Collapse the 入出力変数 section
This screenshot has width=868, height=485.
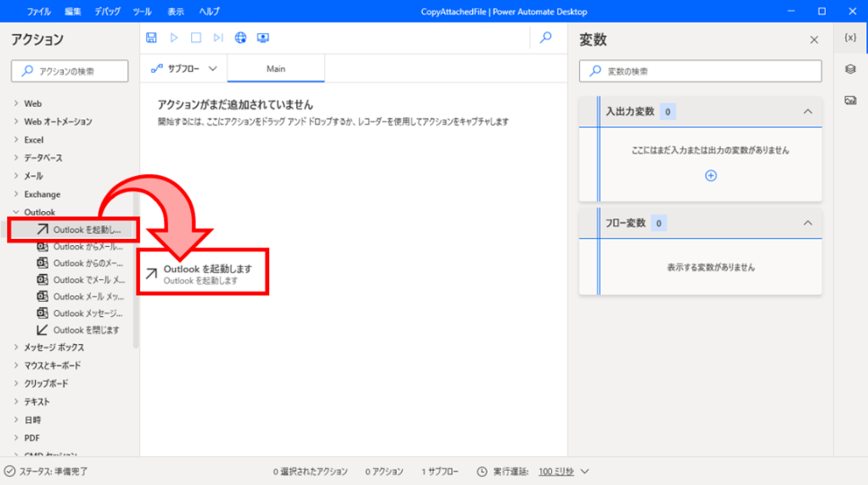click(807, 112)
